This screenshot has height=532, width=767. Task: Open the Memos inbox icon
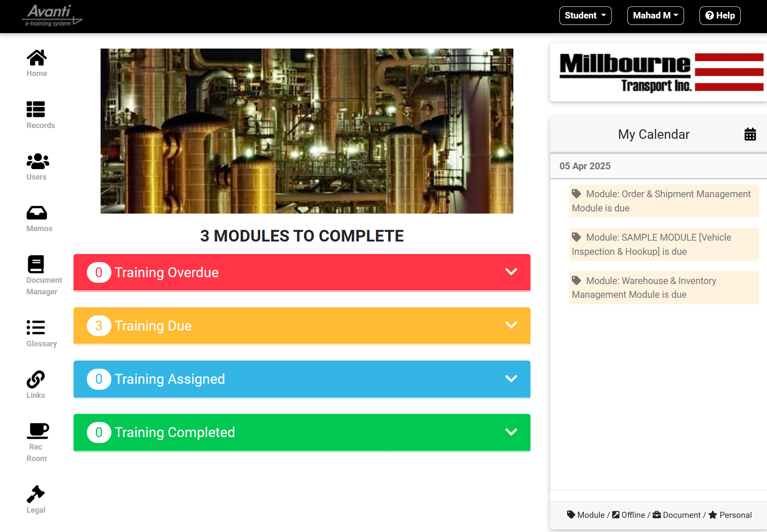pyautogui.click(x=37, y=213)
